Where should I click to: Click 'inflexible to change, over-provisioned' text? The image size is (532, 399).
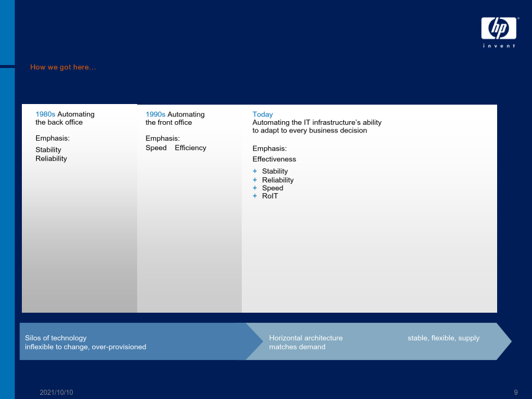click(x=86, y=347)
